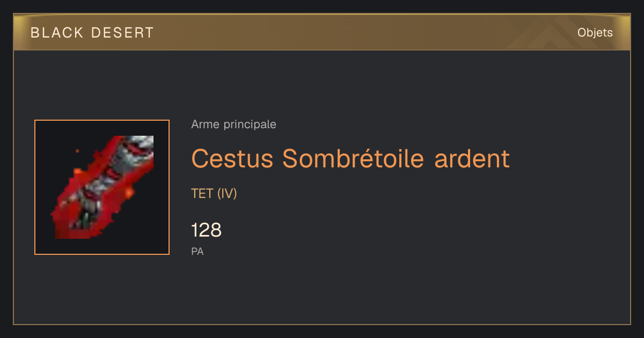Viewport: 644px width, 338px height.
Task: Click the TET (IV) enhancement level
Action: pos(214,194)
